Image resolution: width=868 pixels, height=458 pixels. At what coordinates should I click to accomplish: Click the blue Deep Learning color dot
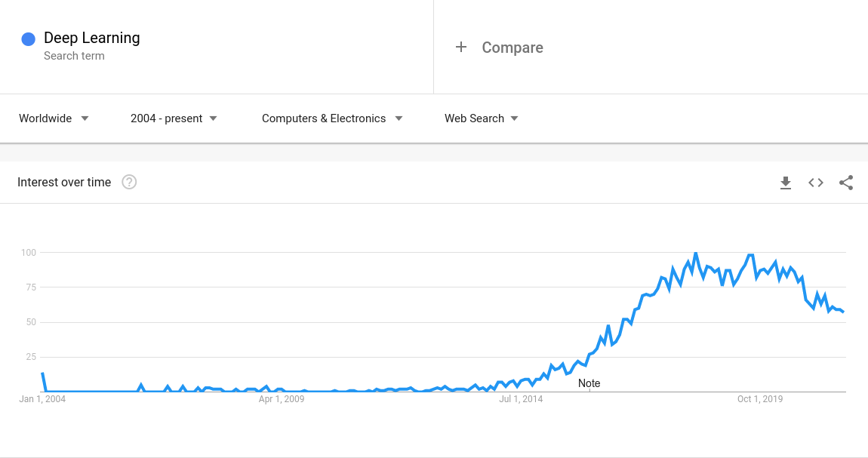point(28,38)
